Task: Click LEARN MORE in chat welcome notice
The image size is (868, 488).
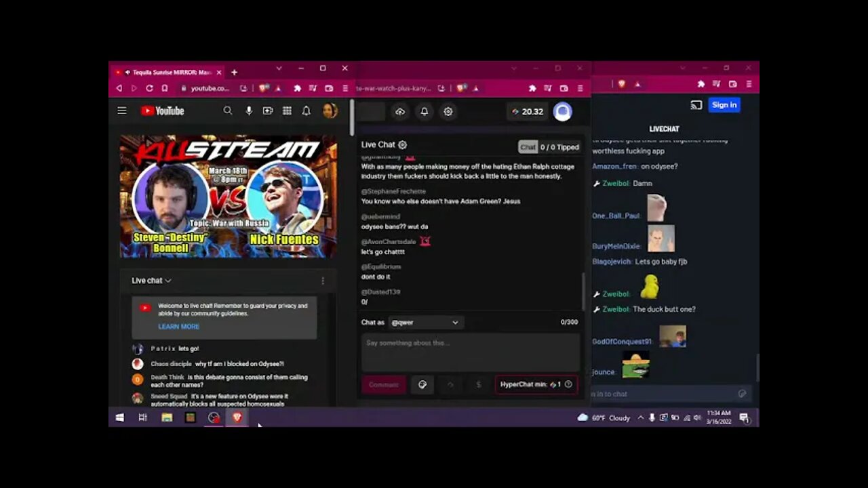Action: coord(178,327)
